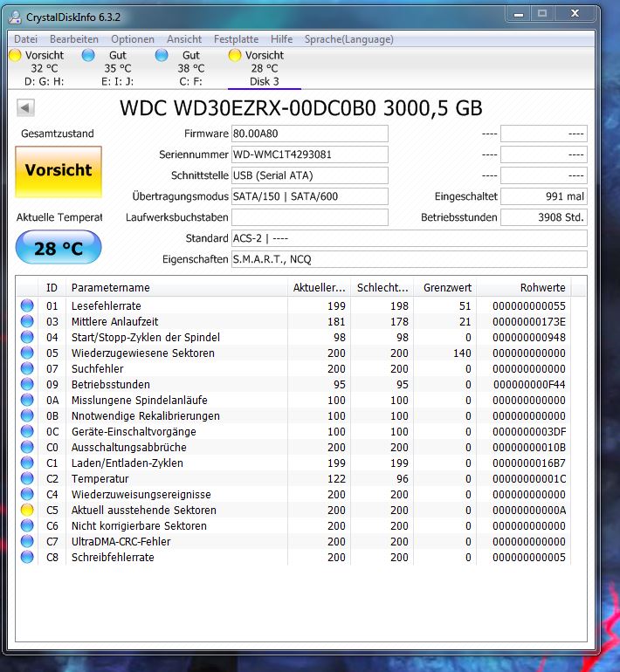Click the previous disk arrow button
The width and height of the screenshot is (620, 672).
pos(25,107)
